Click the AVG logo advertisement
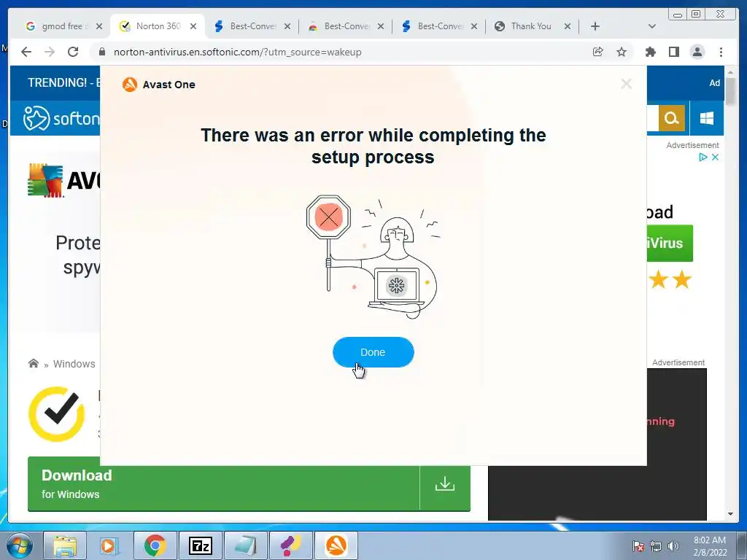This screenshot has height=560, width=747. tap(64, 181)
